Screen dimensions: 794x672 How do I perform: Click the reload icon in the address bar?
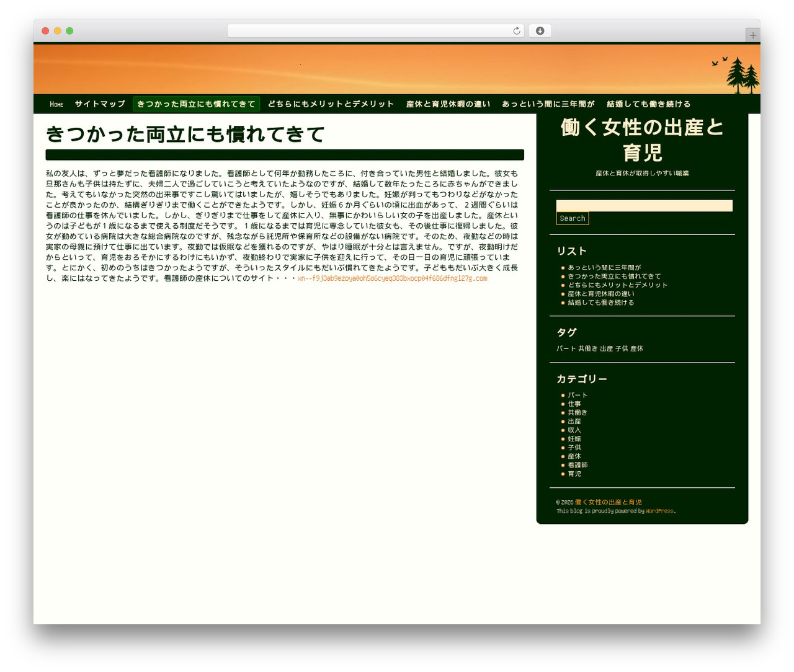tap(516, 31)
